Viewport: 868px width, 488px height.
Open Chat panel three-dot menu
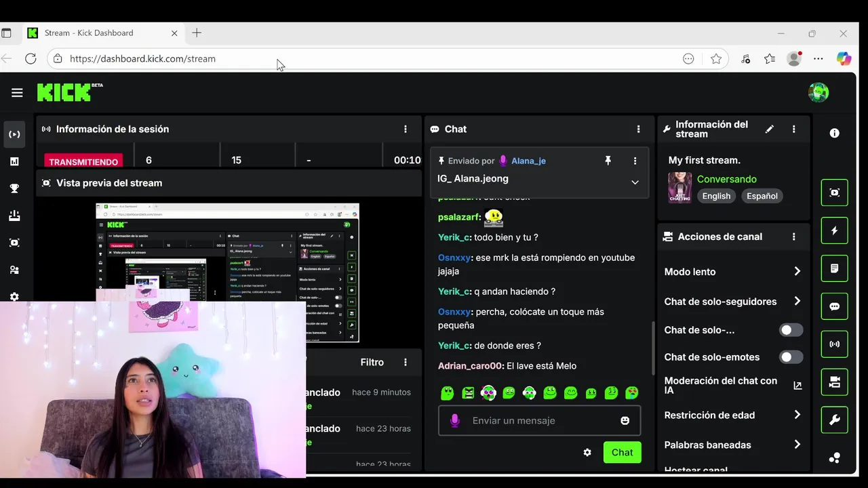point(638,129)
